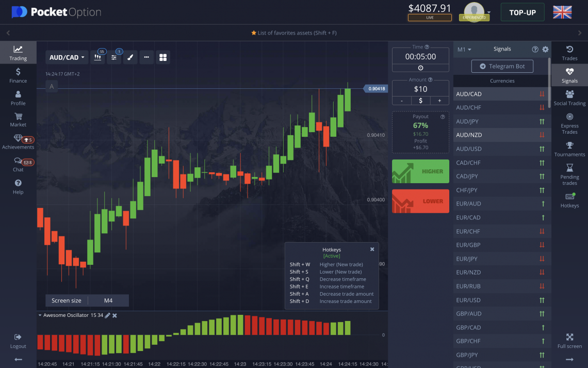Image resolution: width=588 pixels, height=368 pixels.
Task: Close the Hotkeys popup
Action: coord(372,249)
